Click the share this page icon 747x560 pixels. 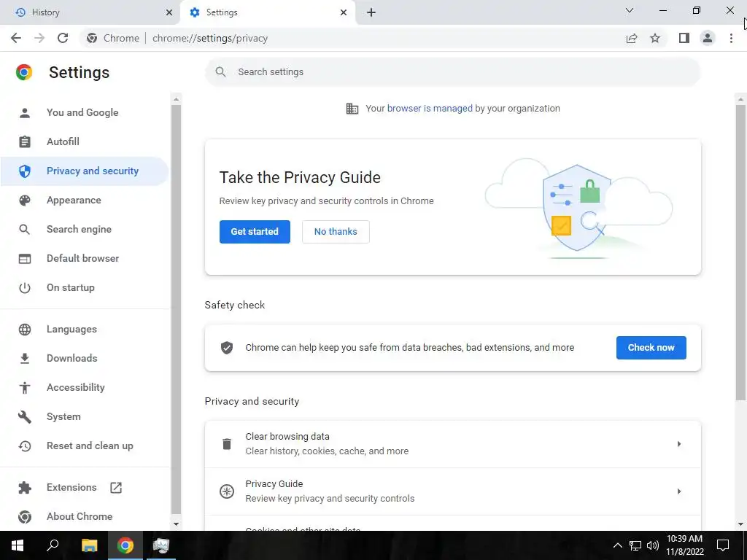[x=632, y=38]
